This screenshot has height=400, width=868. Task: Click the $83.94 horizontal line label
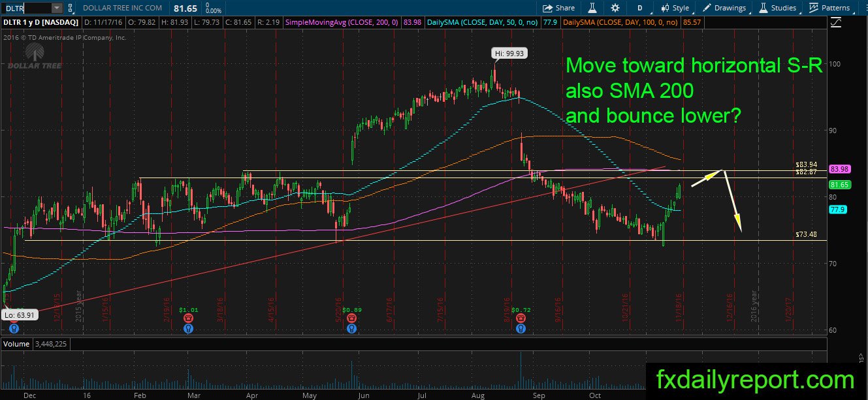pyautogui.click(x=807, y=164)
